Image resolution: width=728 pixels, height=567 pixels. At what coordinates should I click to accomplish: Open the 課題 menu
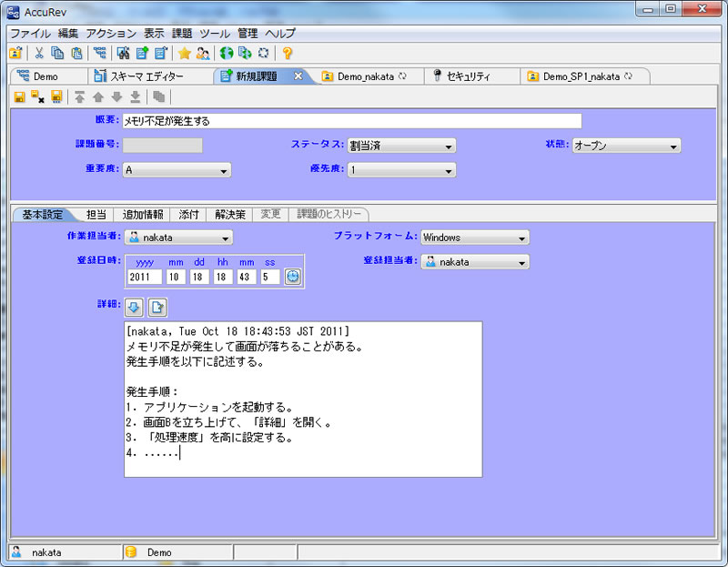181,34
